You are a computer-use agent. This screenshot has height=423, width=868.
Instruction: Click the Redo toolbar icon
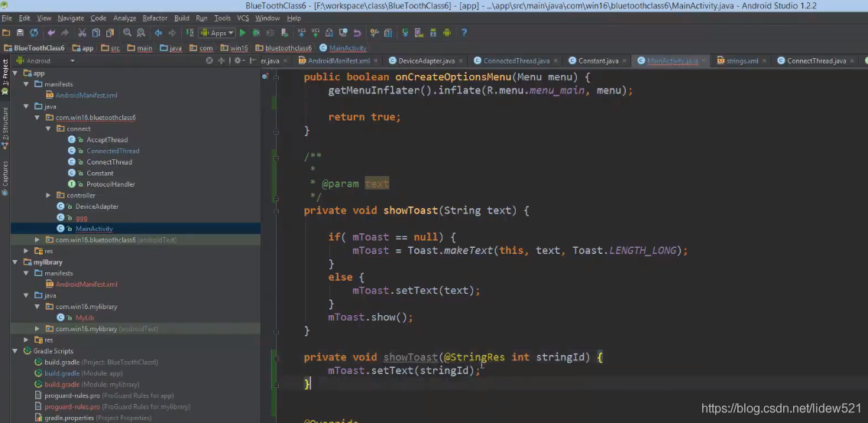[65, 33]
